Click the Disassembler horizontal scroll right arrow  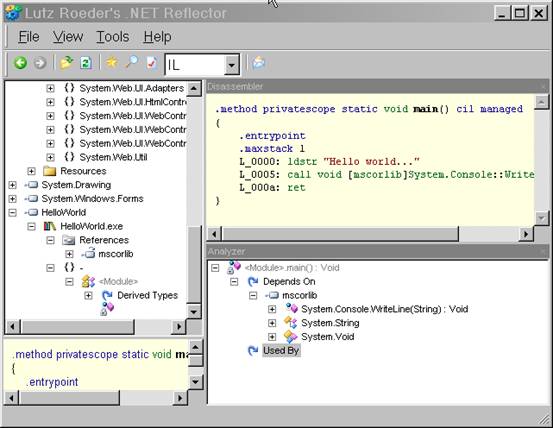tap(526, 233)
